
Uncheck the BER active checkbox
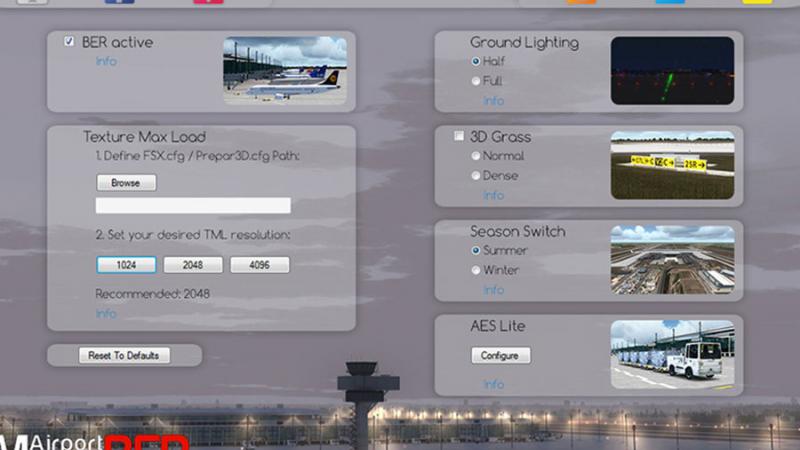[69, 41]
